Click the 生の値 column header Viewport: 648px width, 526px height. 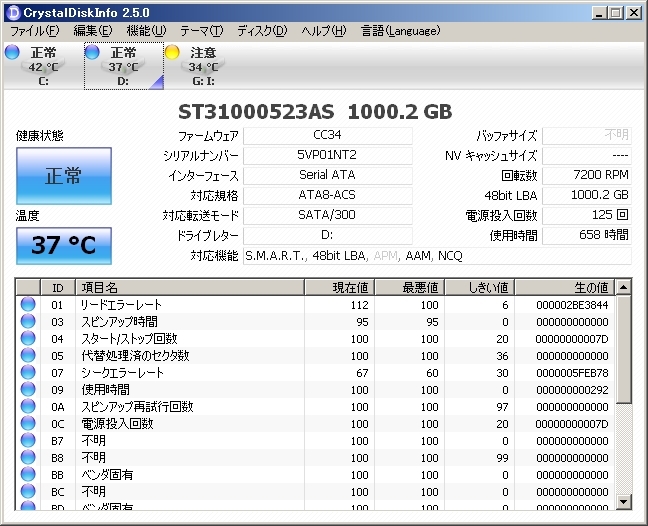pyautogui.click(x=564, y=288)
